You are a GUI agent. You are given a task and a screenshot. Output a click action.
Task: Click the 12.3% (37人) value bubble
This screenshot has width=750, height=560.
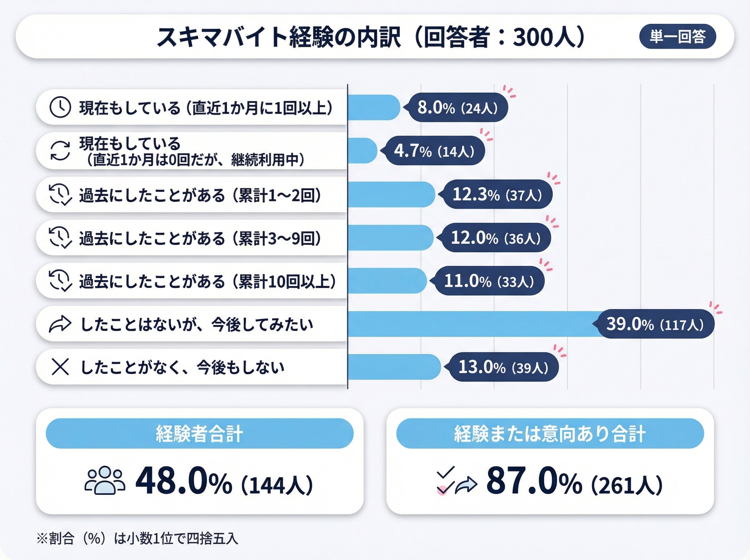coord(496,194)
